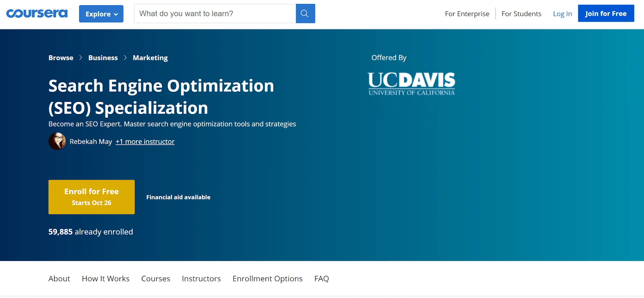Switch to the Instructors tab
Image resolution: width=644 pixels, height=298 pixels.
201,278
